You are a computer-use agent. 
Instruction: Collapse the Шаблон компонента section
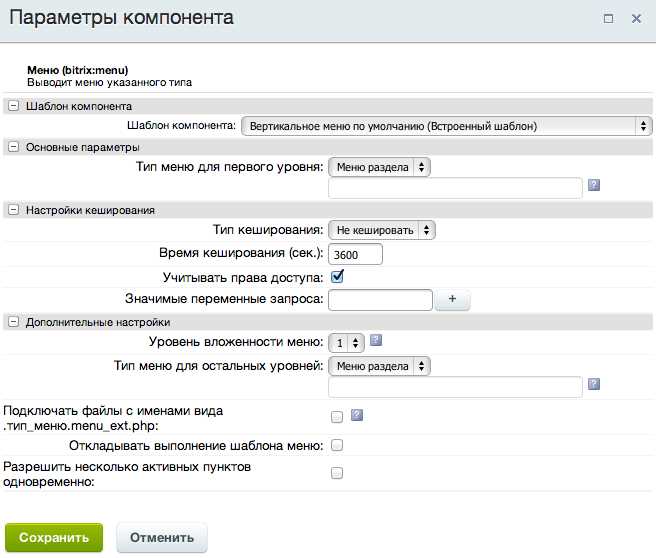pyautogui.click(x=13, y=106)
